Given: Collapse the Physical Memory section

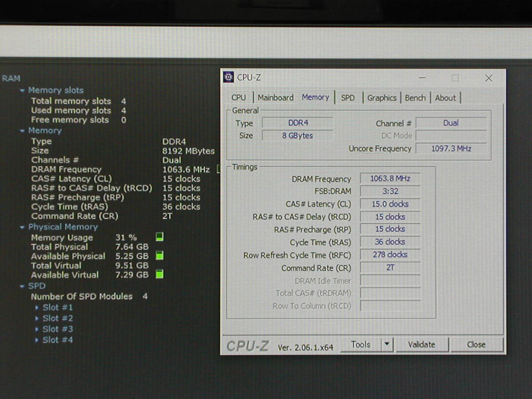Looking at the screenshot, I should coord(22,227).
